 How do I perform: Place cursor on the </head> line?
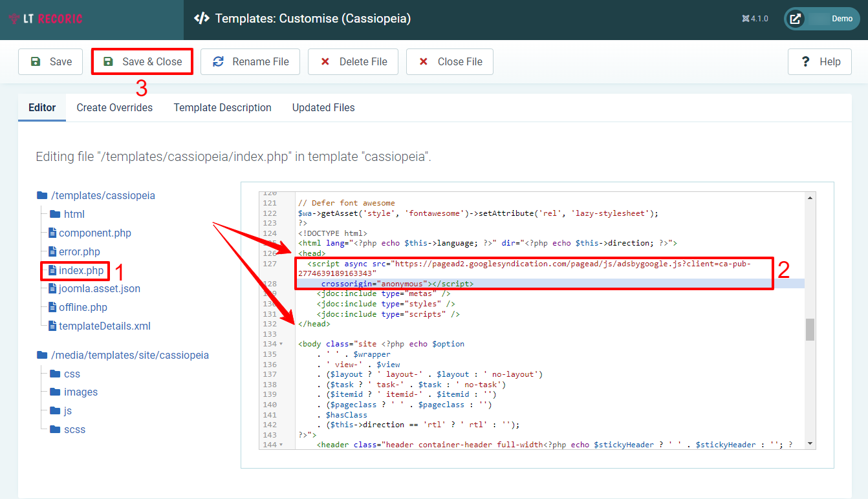[314, 324]
